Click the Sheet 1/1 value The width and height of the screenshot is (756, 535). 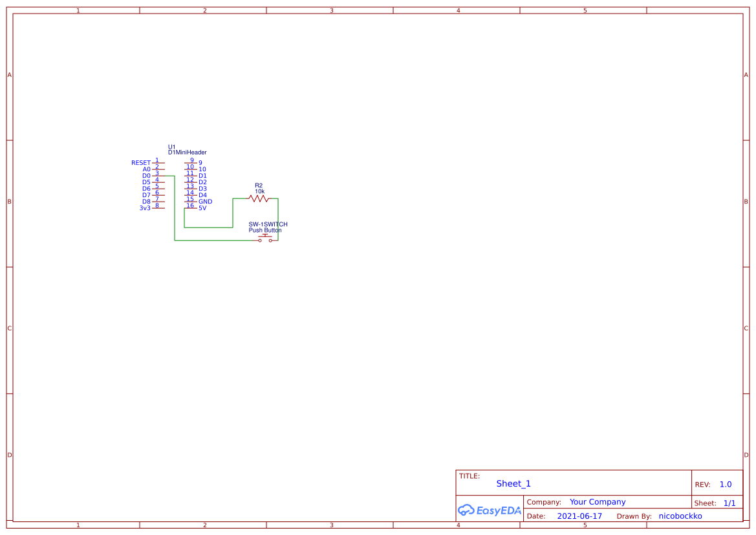pos(730,503)
